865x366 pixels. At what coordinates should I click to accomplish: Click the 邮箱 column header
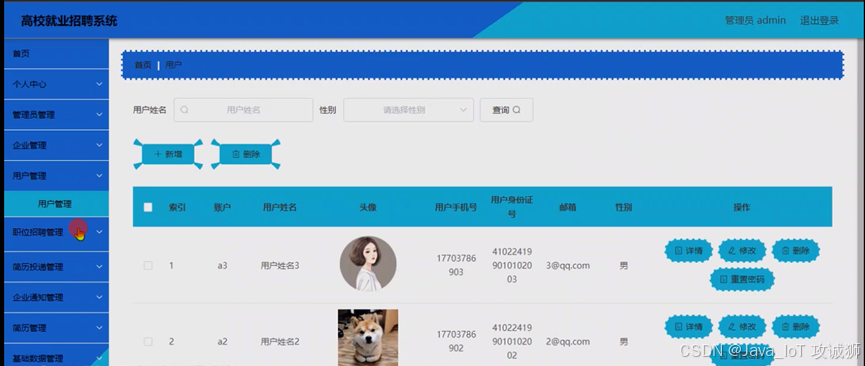click(x=568, y=208)
